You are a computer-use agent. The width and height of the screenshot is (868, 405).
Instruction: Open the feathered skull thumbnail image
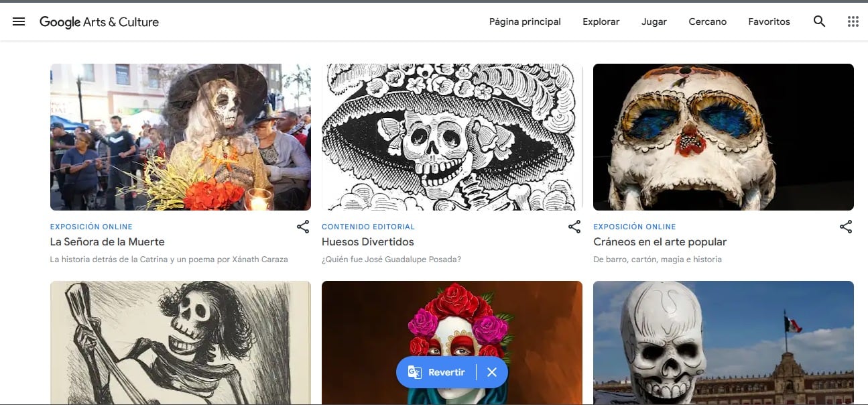(723, 137)
